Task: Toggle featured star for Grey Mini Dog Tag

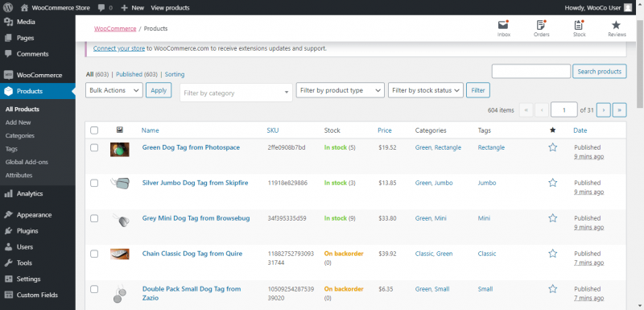Action: coord(553,218)
